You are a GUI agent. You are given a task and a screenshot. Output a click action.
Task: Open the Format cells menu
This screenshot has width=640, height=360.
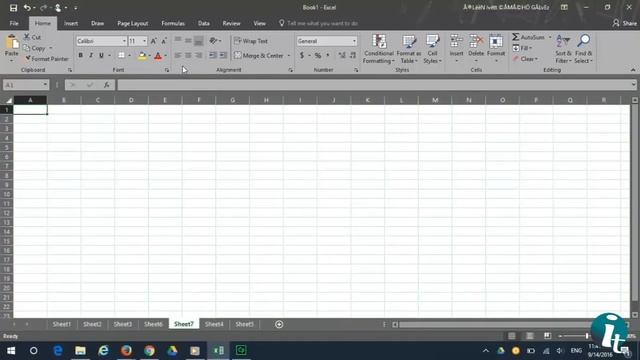tap(496, 48)
